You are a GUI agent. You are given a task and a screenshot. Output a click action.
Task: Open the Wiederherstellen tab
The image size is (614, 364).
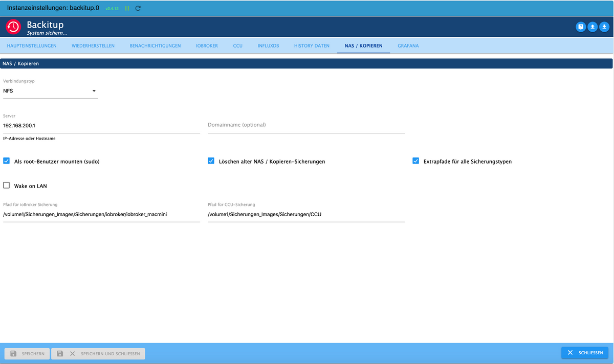tap(93, 45)
